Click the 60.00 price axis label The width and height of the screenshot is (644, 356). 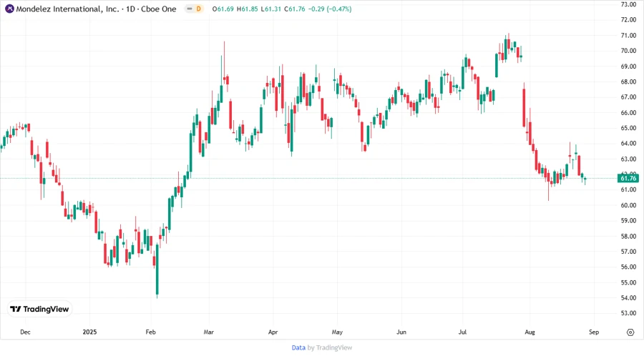(628, 205)
